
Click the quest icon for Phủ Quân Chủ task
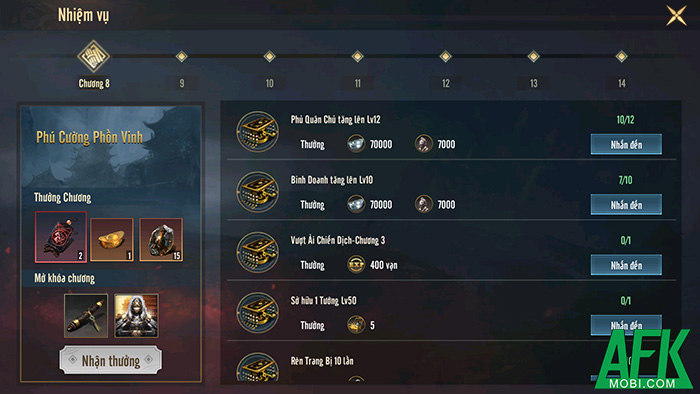[258, 132]
